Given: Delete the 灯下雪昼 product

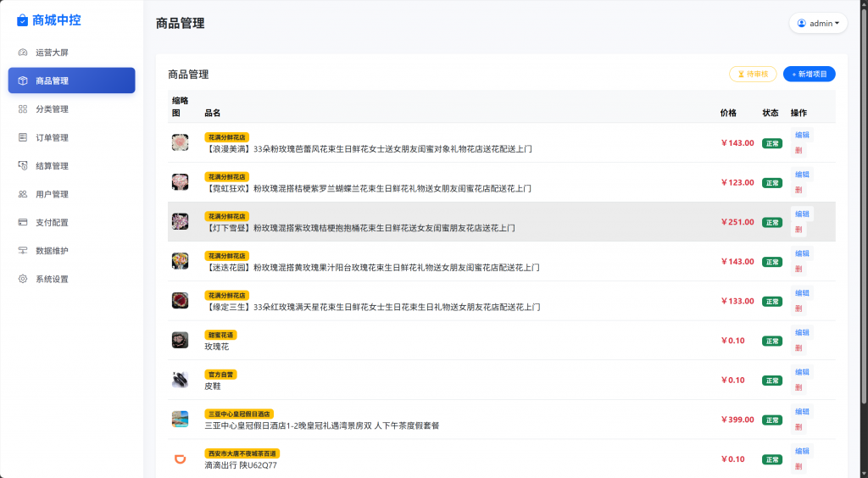Looking at the screenshot, I should [x=798, y=230].
